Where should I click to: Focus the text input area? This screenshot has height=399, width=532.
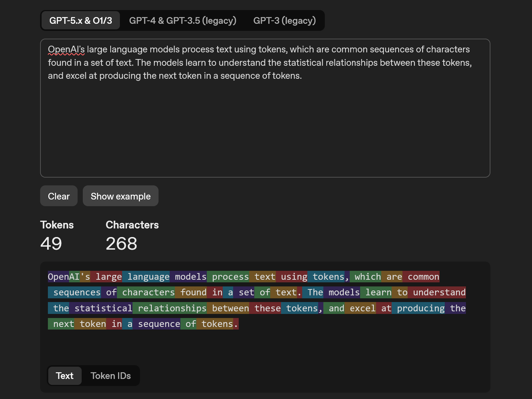tap(265, 108)
